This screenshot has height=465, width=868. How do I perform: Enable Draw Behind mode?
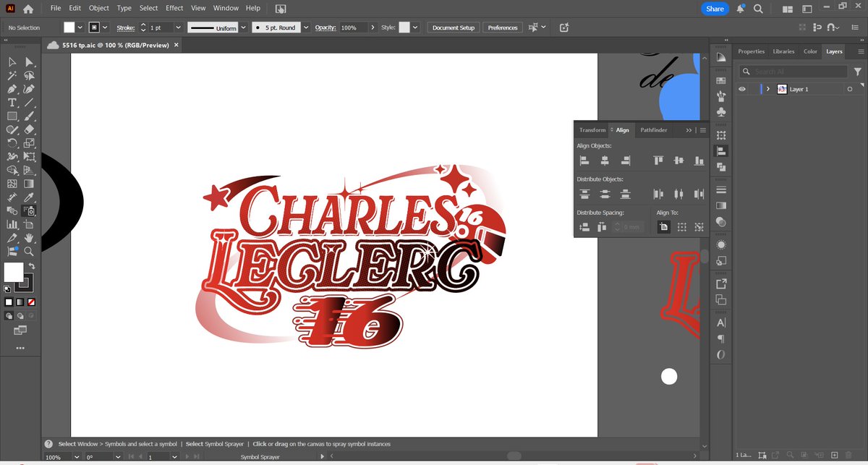20,316
